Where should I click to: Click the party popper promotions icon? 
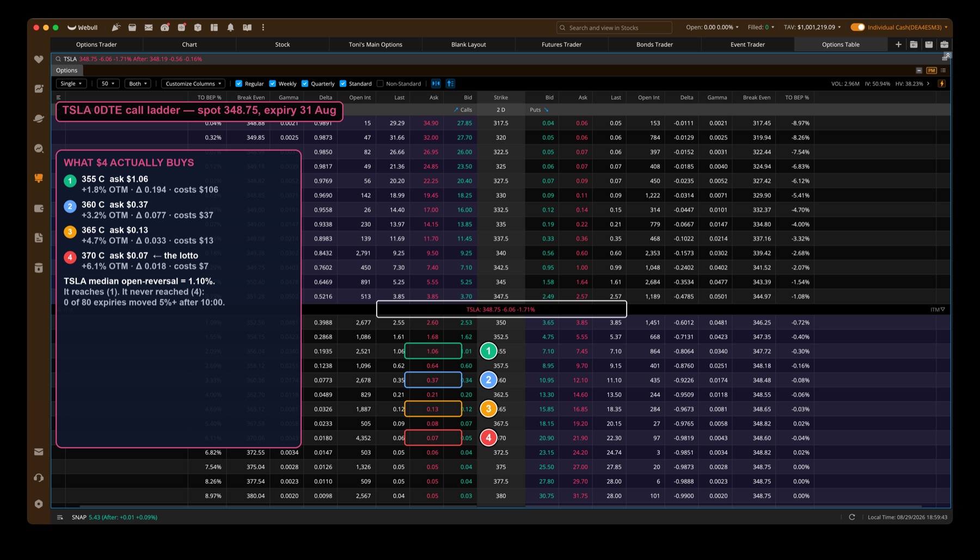click(x=116, y=27)
